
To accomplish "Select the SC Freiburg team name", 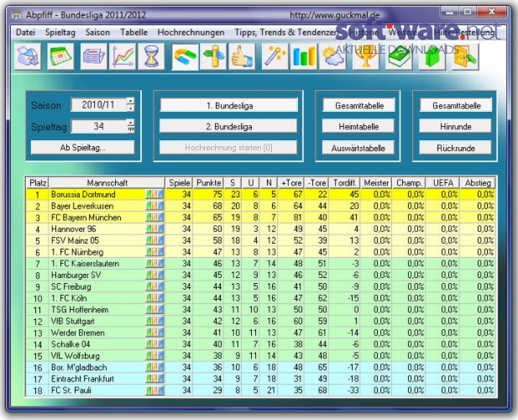I will pos(71,286).
